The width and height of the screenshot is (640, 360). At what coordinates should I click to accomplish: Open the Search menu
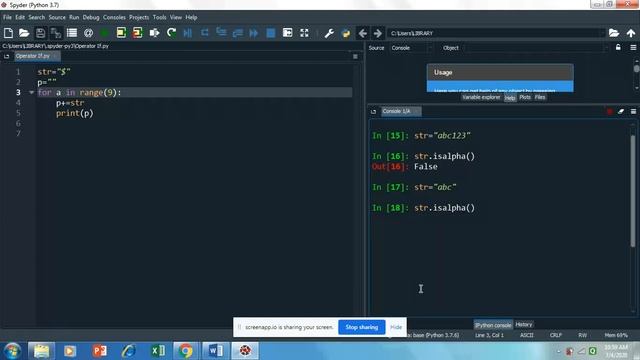click(x=37, y=18)
